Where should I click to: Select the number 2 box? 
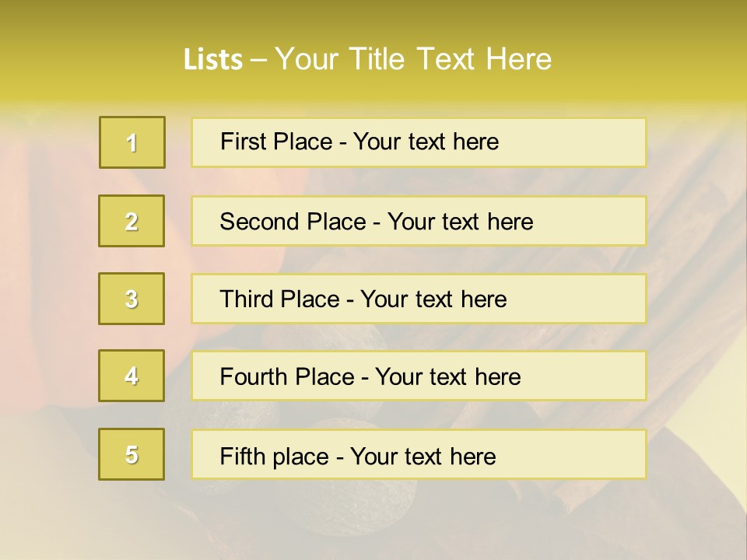(132, 221)
